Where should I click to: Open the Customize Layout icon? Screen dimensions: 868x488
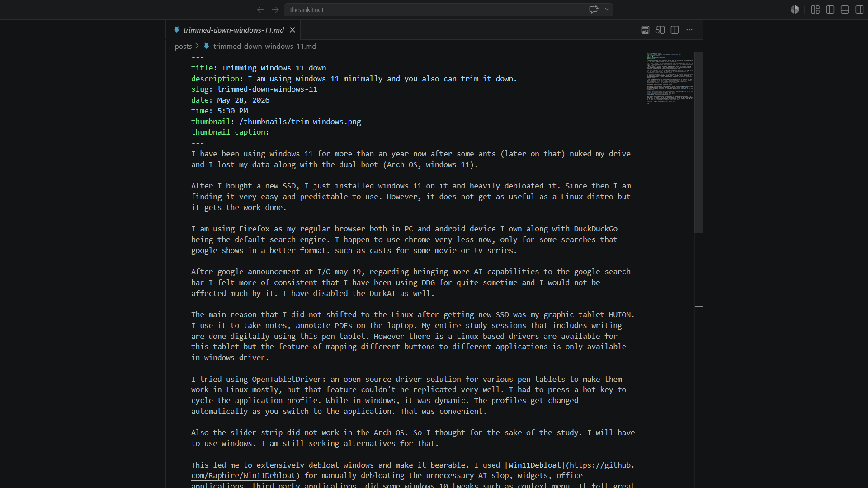(x=816, y=9)
